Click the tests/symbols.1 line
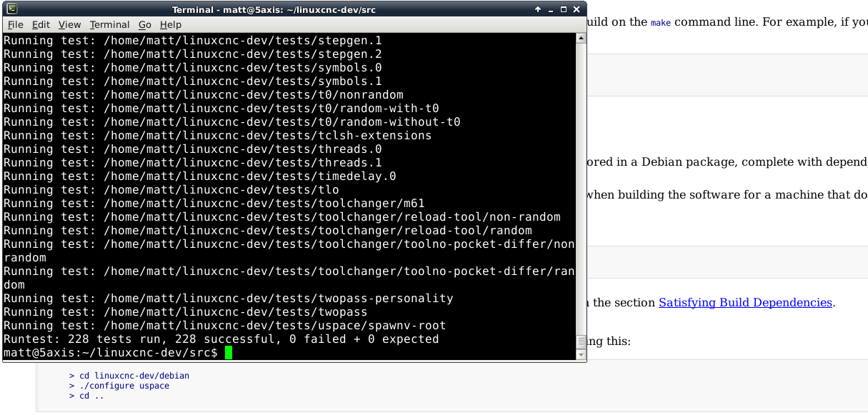The width and height of the screenshot is (868, 415). tap(193, 81)
